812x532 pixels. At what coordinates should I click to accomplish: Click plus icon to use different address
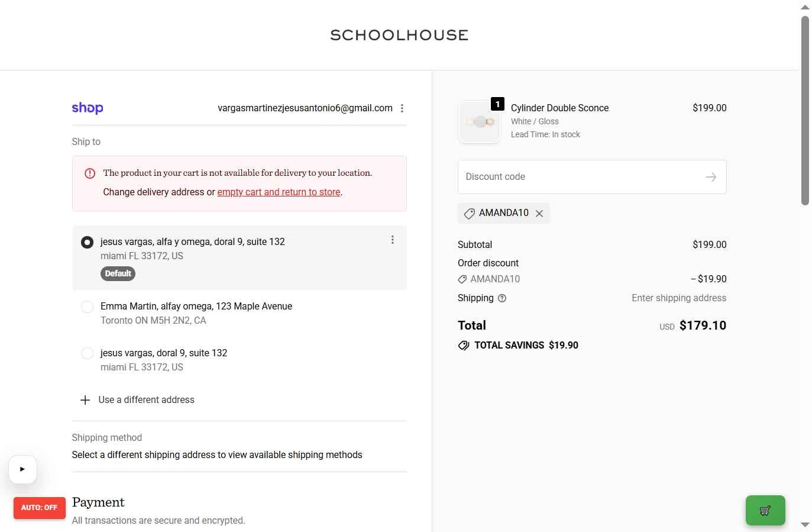point(85,400)
